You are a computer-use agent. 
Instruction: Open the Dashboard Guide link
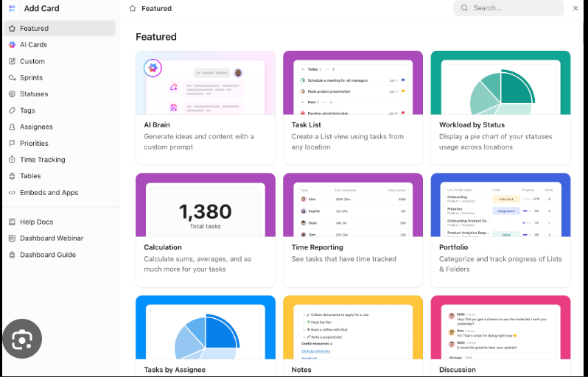(x=60, y=255)
